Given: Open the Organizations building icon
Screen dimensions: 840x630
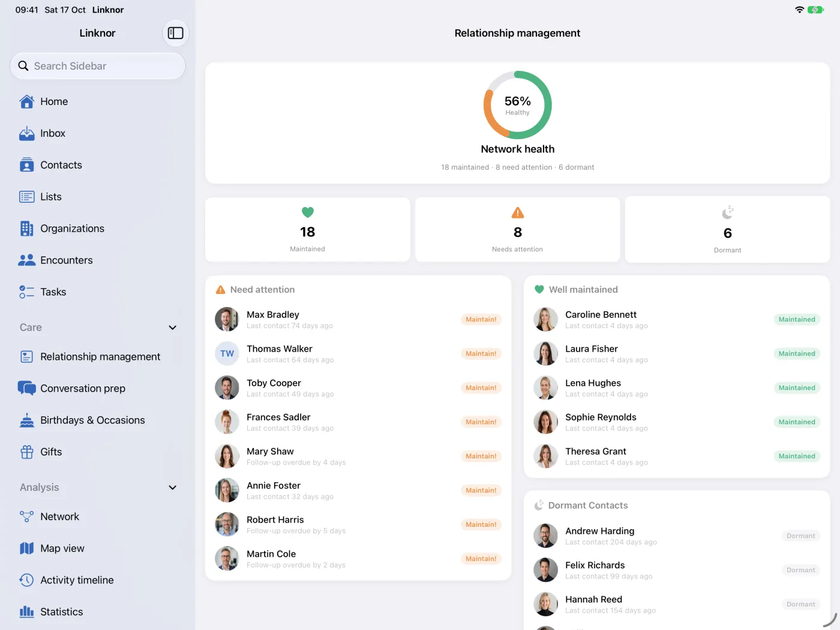Looking at the screenshot, I should coord(27,229).
